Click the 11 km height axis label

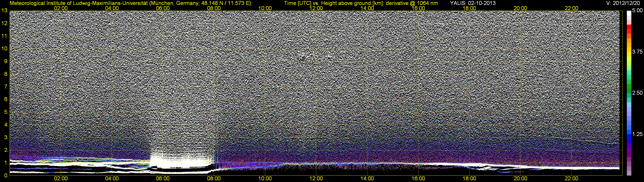pos(5,36)
